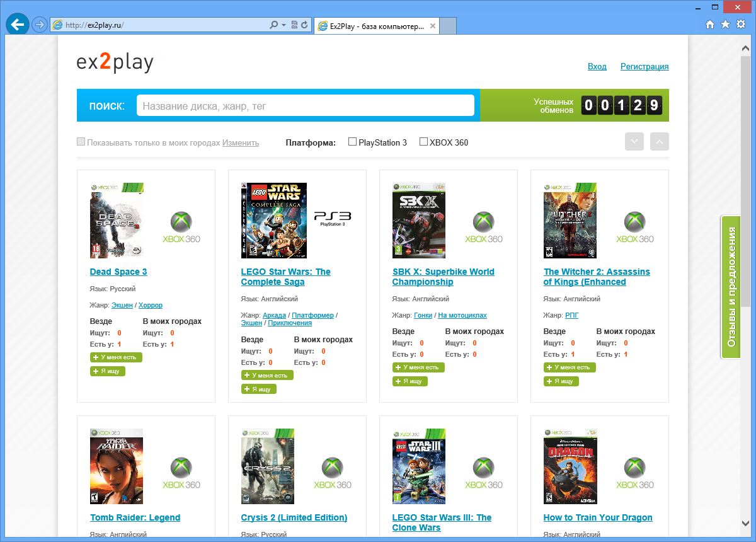Filter by Гонки genre link

click(423, 315)
